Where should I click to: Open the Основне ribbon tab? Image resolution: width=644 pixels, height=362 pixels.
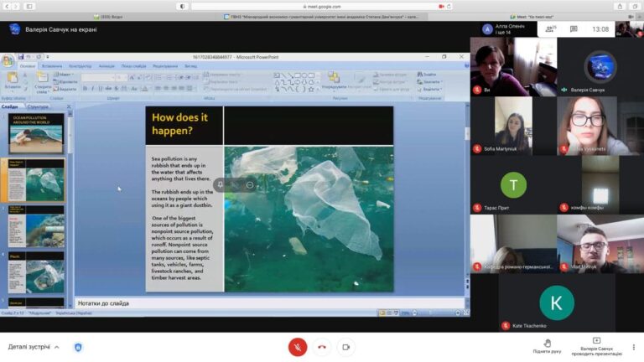28,66
